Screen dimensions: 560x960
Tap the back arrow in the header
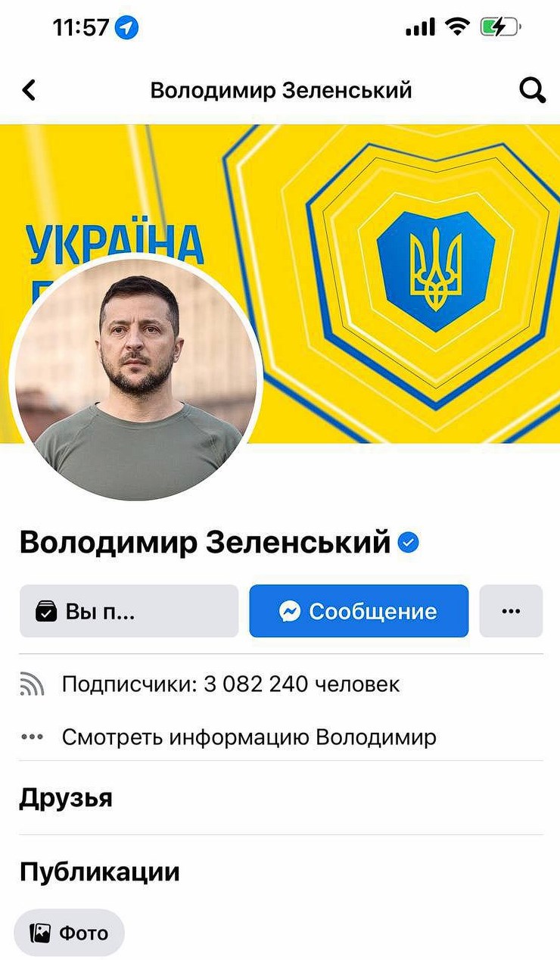(29, 91)
